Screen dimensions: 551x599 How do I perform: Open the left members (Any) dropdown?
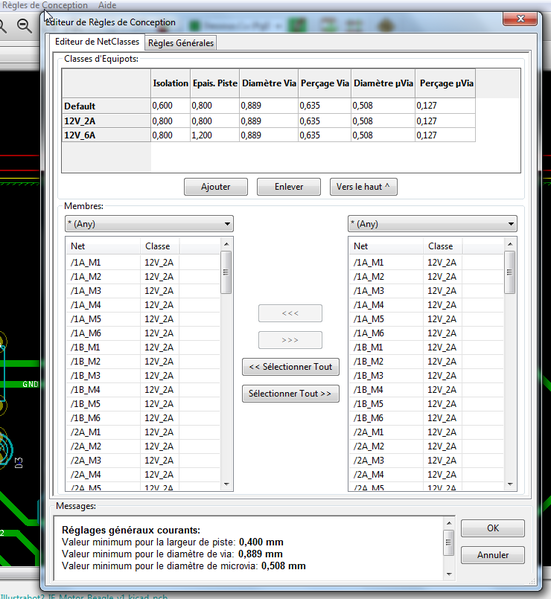click(x=149, y=224)
